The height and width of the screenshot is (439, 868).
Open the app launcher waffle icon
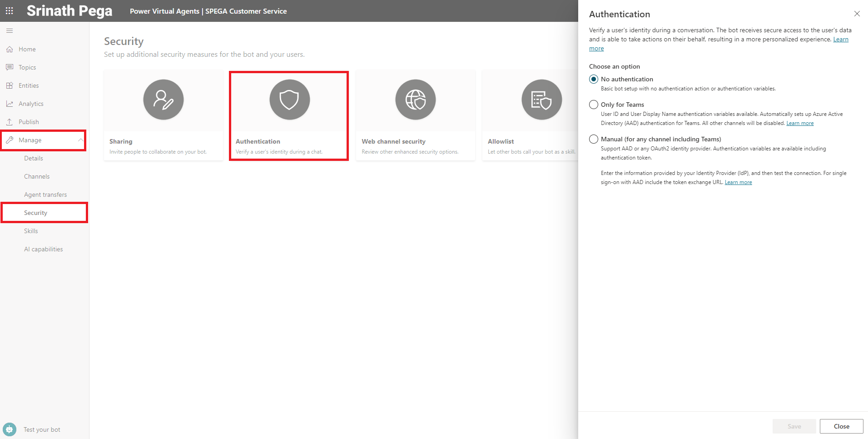9,11
